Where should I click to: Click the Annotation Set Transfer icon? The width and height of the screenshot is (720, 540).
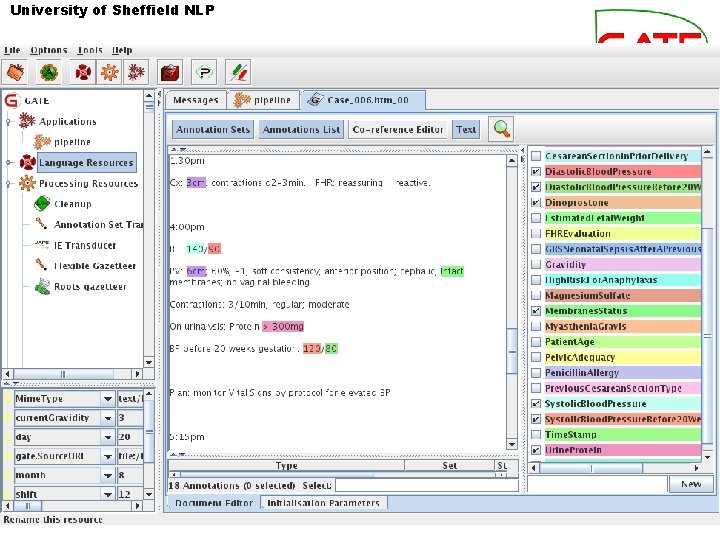(x=42, y=224)
